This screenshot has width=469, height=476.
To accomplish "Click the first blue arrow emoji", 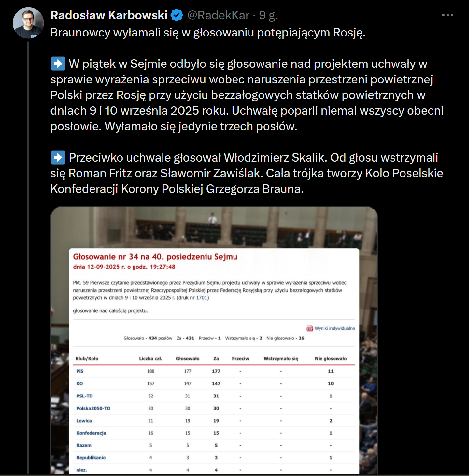I will (58, 64).
